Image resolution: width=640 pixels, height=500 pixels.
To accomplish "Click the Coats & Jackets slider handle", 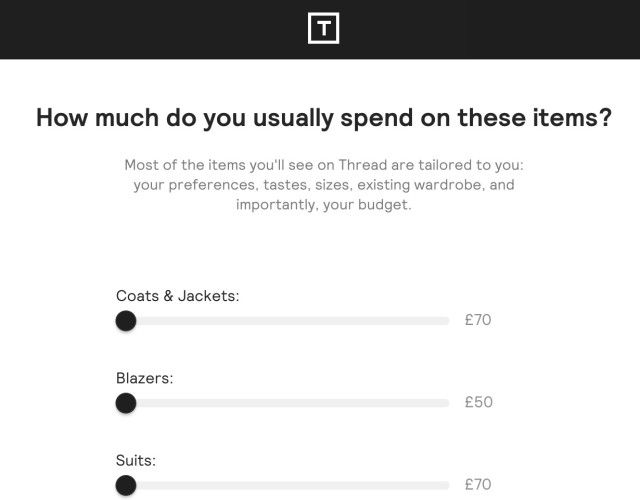I will tap(126, 321).
